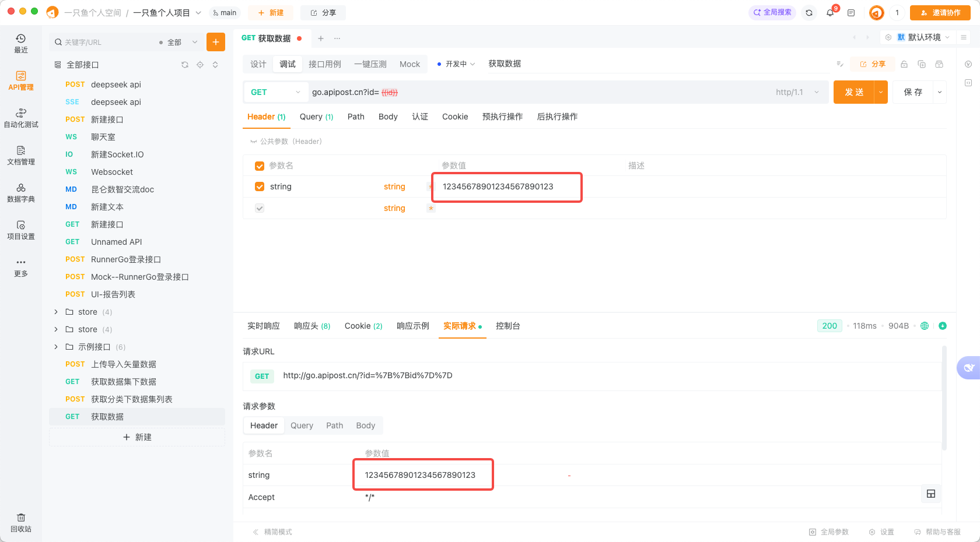Click the orange plus add-interface button
The image size is (980, 542).
tap(215, 42)
